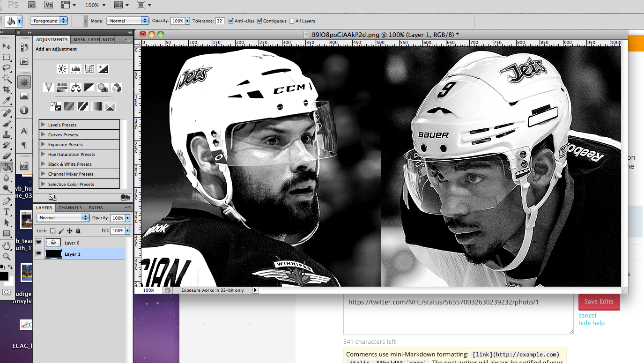Select the Magic Wand tool
Image resolution: width=644 pixels, height=363 pixels.
tap(7, 78)
